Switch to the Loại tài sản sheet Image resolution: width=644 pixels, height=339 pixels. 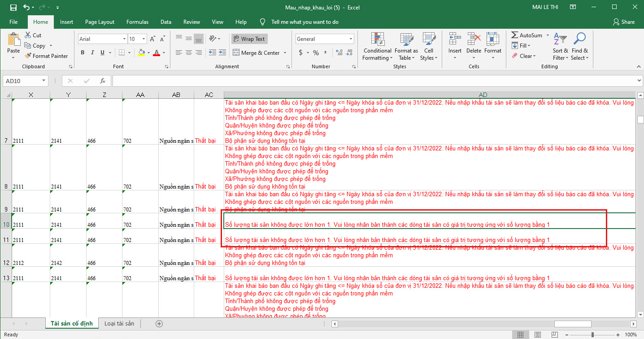click(119, 324)
